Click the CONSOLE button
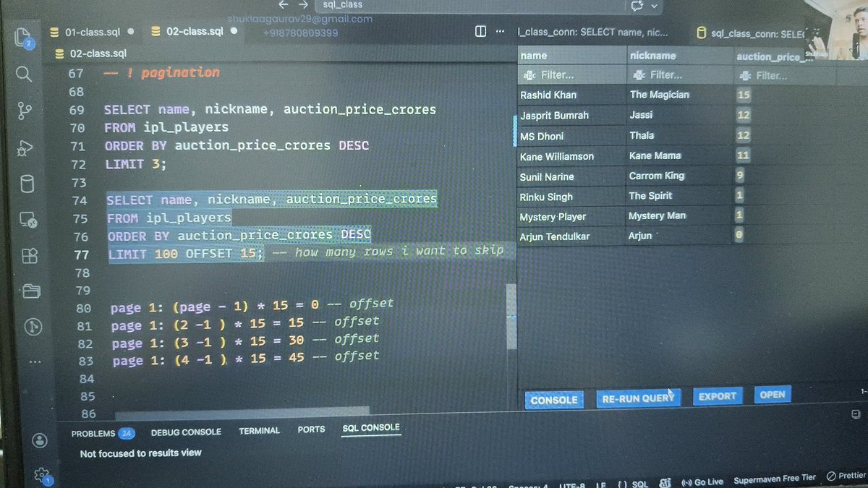 554,400
